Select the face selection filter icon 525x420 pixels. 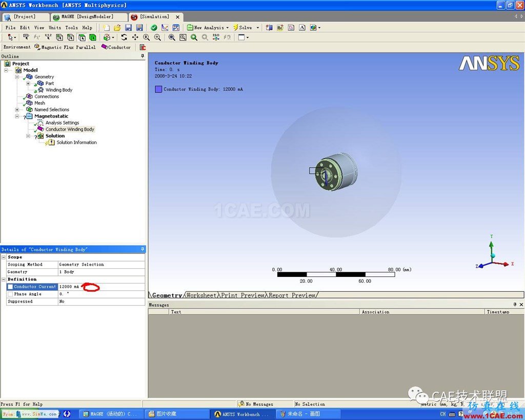pyautogui.click(x=82, y=37)
